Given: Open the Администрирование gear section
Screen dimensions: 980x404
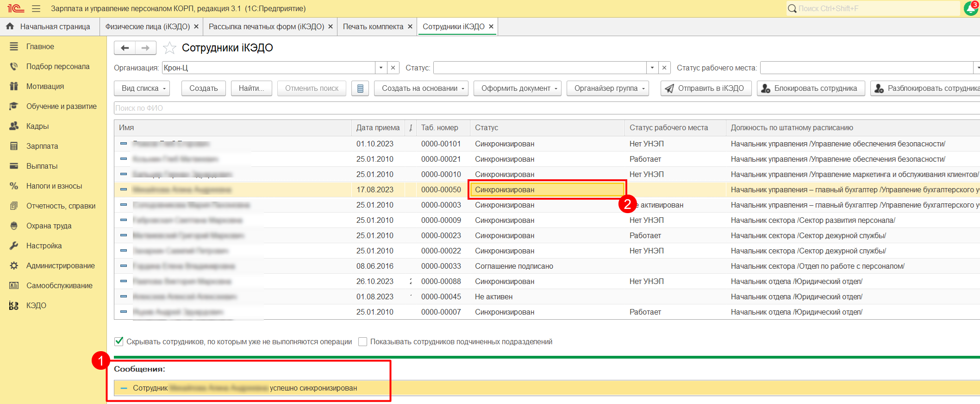Looking at the screenshot, I should point(60,265).
